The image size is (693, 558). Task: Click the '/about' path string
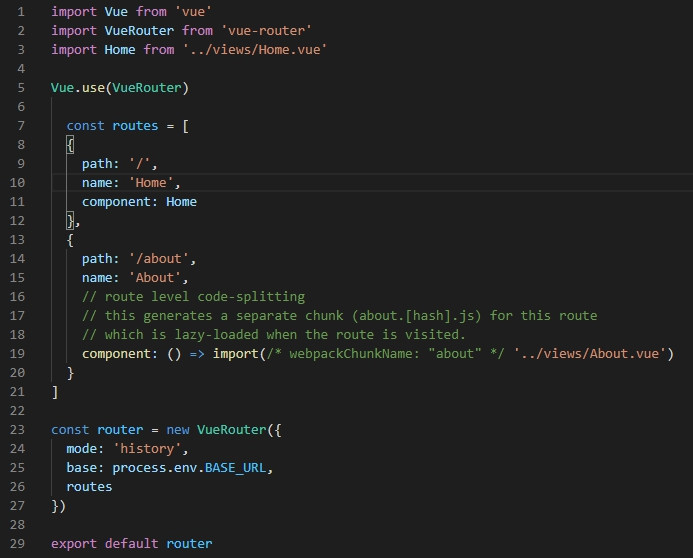(x=159, y=258)
